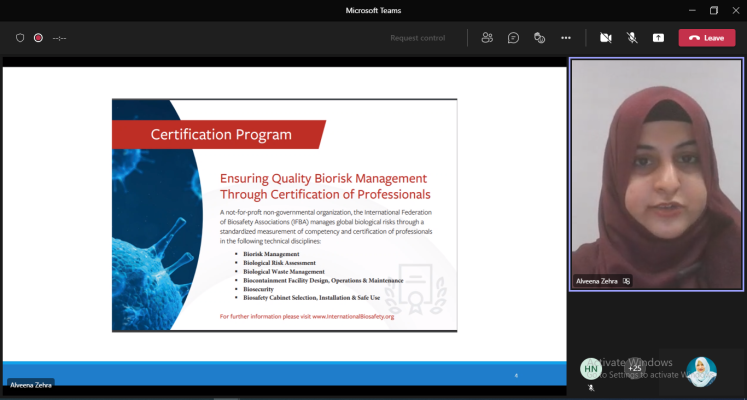Open the InternationalBiosafety.org link on slide

[x=352, y=316]
